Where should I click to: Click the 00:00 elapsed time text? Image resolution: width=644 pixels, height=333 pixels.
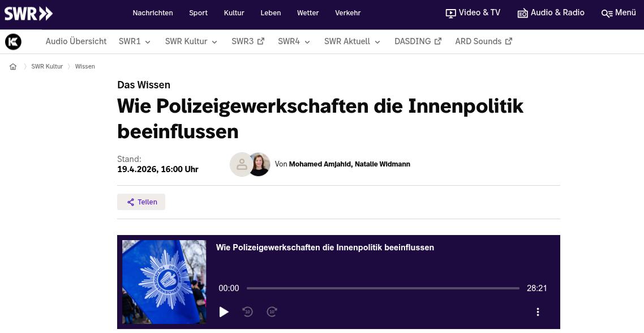[x=229, y=289]
